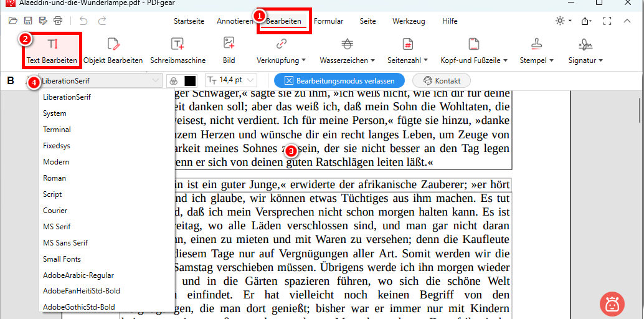Select AdobeArabic-Regular font

(x=107, y=275)
